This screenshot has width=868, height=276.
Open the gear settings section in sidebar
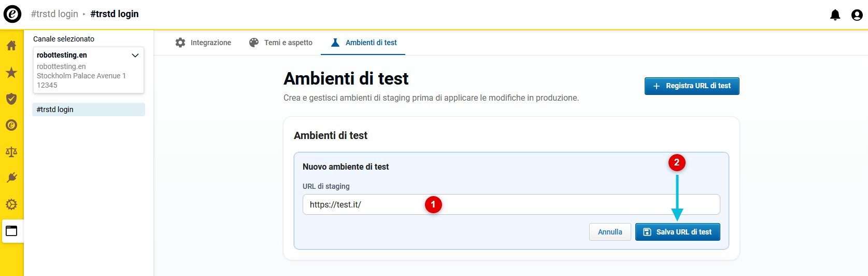click(11, 204)
